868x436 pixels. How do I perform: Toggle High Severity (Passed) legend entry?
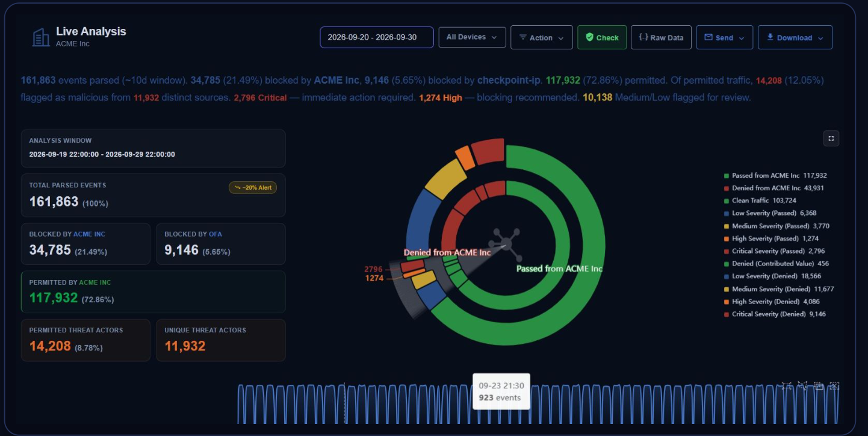[772, 238]
